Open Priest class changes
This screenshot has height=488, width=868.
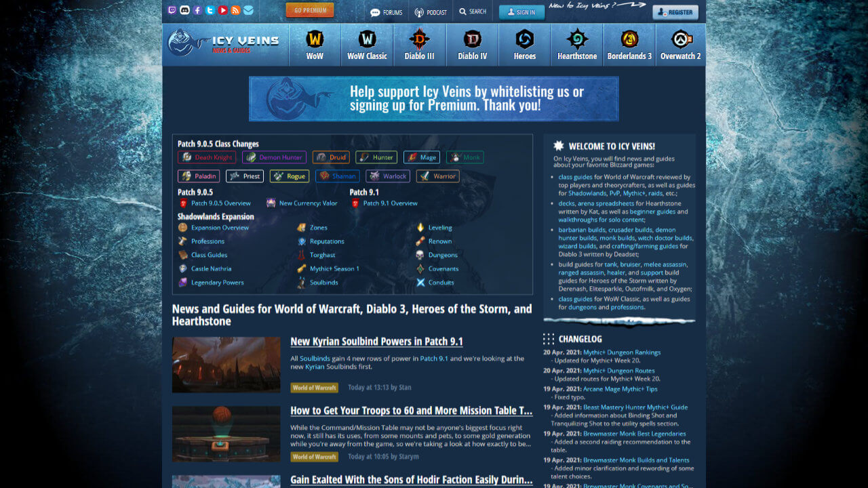[x=245, y=176]
